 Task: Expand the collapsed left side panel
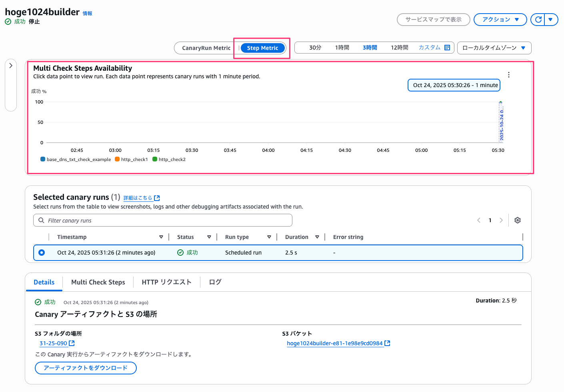[11, 66]
